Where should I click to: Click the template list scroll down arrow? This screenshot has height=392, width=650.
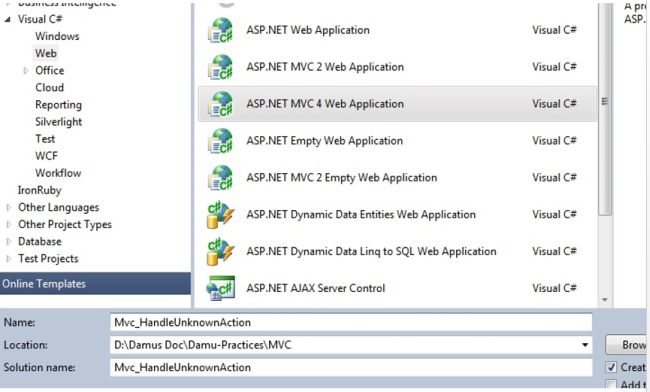click(x=605, y=300)
